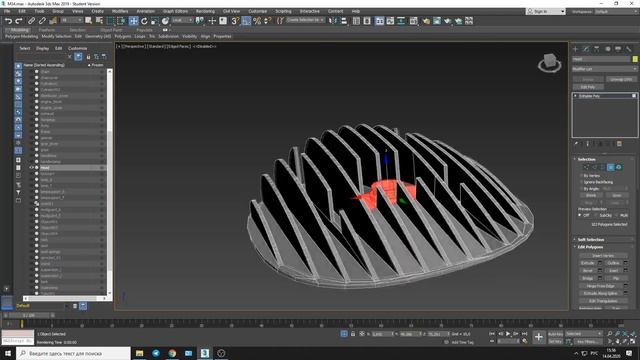The height and width of the screenshot is (360, 640).
Task: Select the Off preview selection radio
Action: click(x=580, y=215)
